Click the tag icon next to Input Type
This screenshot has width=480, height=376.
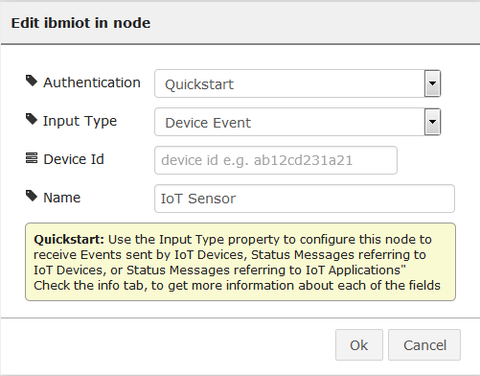pos(31,119)
